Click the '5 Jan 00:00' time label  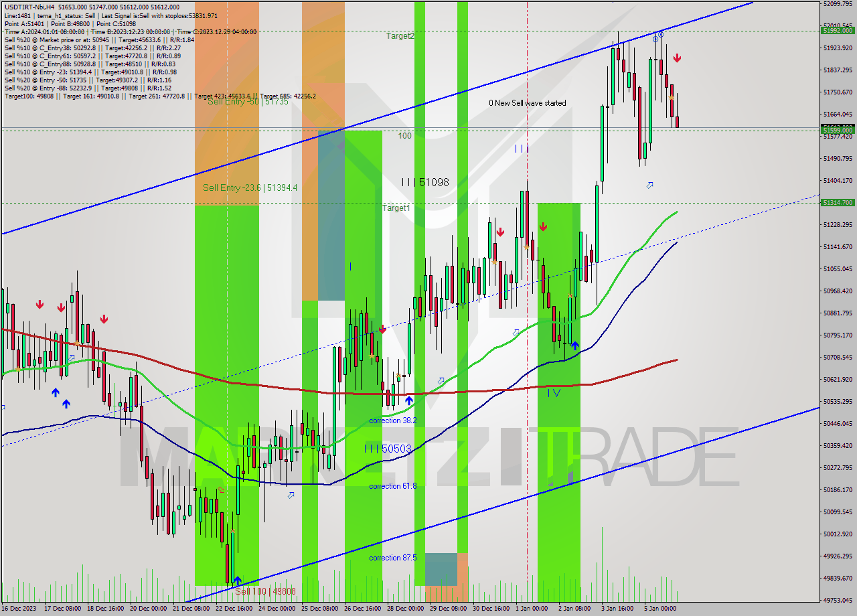point(660,609)
